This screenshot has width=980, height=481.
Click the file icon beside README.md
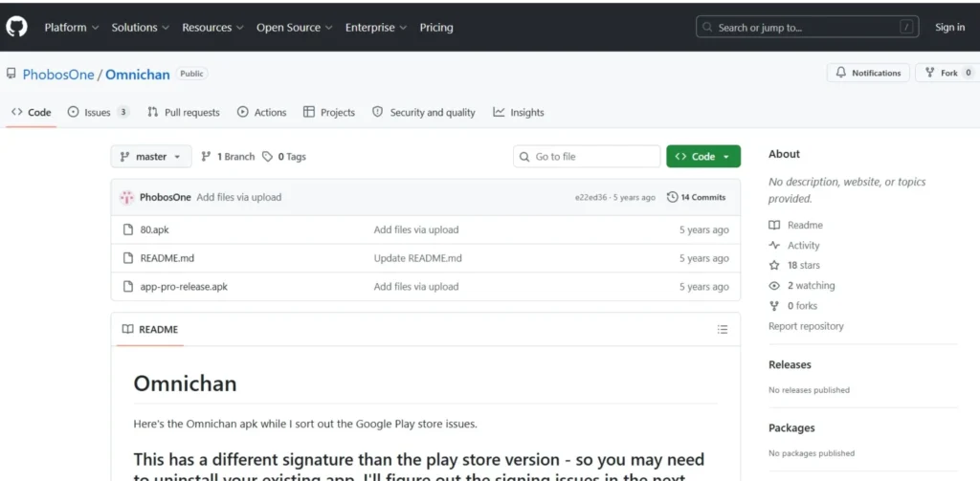click(128, 258)
